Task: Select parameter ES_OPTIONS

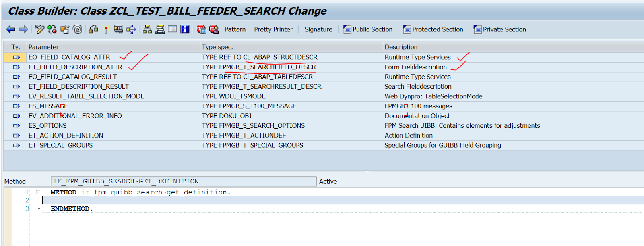Action: (x=47, y=125)
